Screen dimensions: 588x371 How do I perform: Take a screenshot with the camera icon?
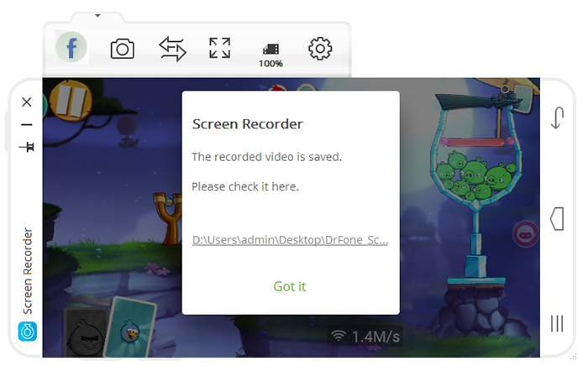pyautogui.click(x=123, y=49)
